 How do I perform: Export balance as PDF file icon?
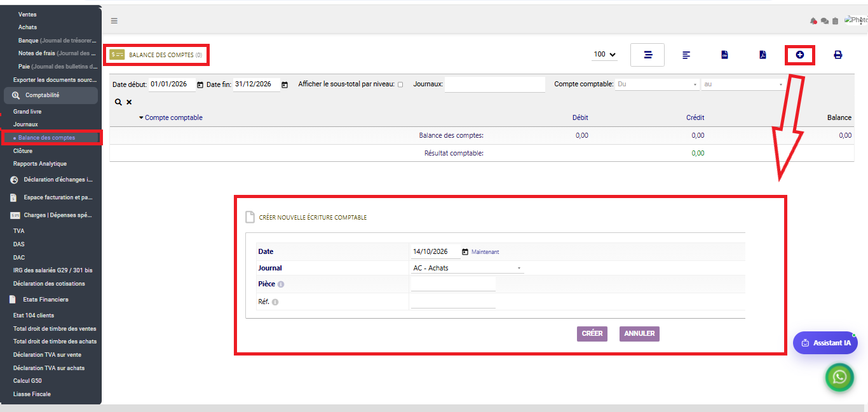[x=763, y=55]
